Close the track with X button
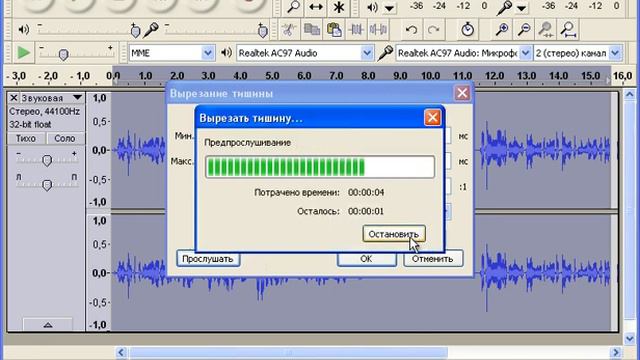Image resolution: width=640 pixels, height=360 pixels. pyautogui.click(x=13, y=98)
